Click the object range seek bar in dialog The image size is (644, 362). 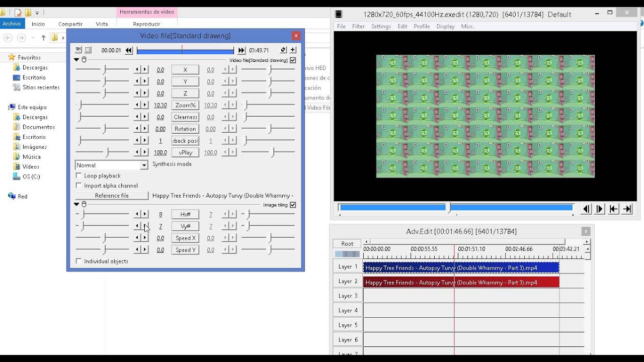[185, 50]
